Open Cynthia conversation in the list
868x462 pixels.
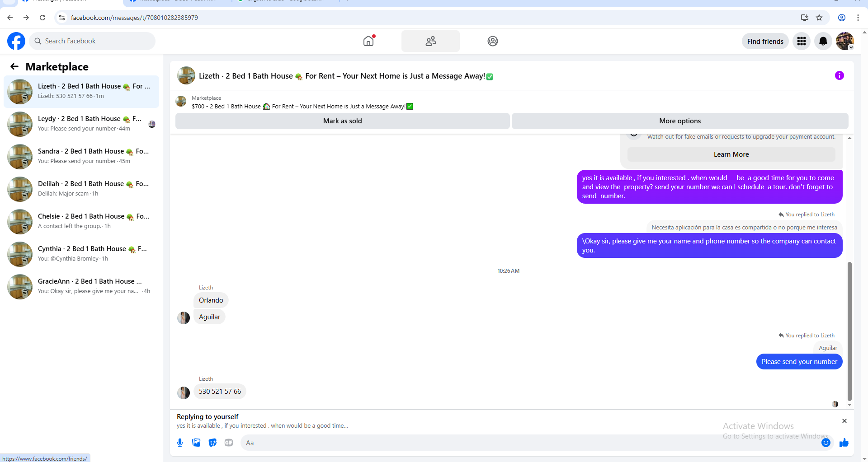[x=81, y=254]
